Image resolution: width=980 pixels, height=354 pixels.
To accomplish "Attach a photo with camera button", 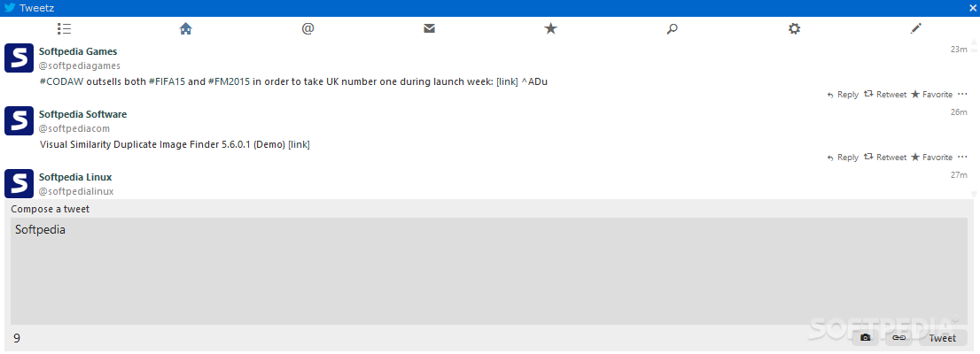I will point(865,338).
